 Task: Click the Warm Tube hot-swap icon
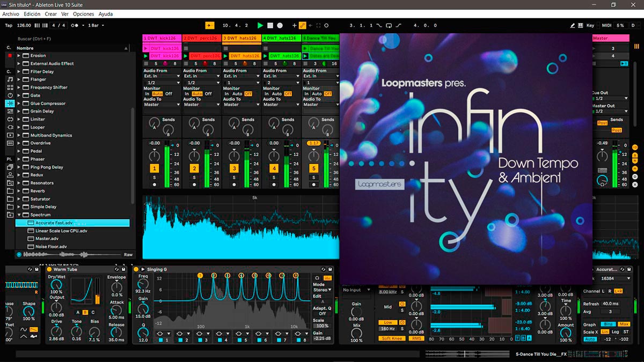116,269
